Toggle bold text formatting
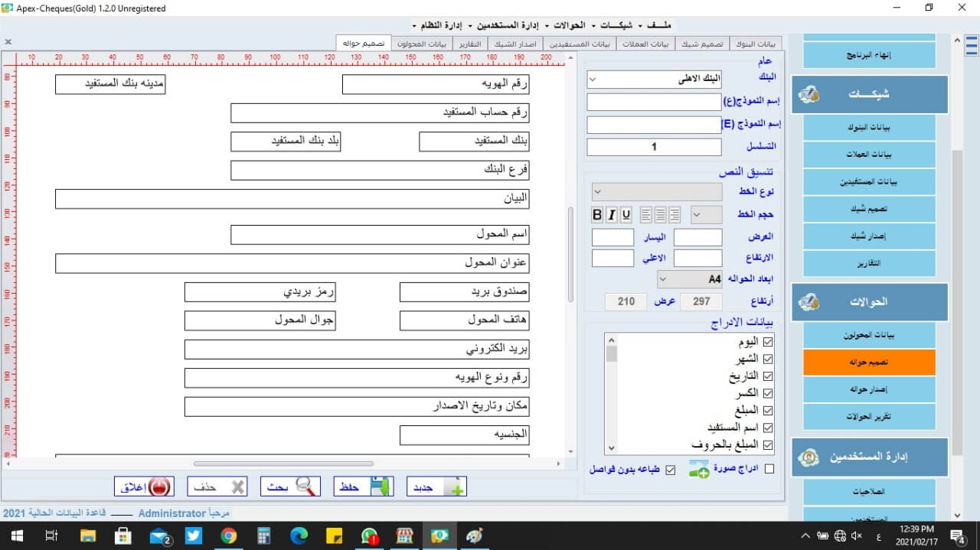 coord(598,215)
